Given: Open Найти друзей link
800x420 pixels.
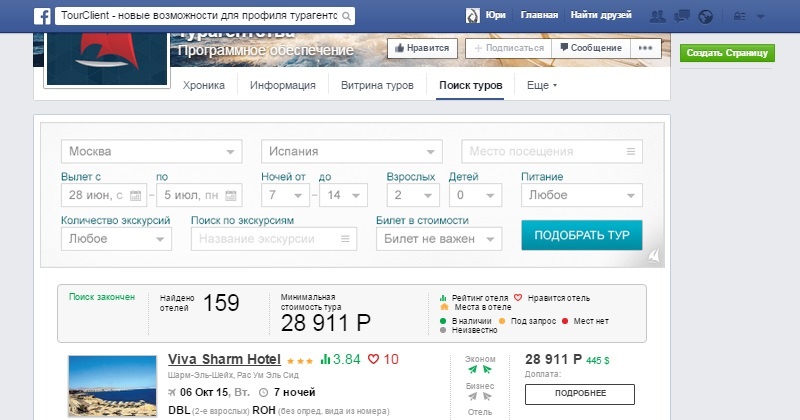Looking at the screenshot, I should point(601,15).
